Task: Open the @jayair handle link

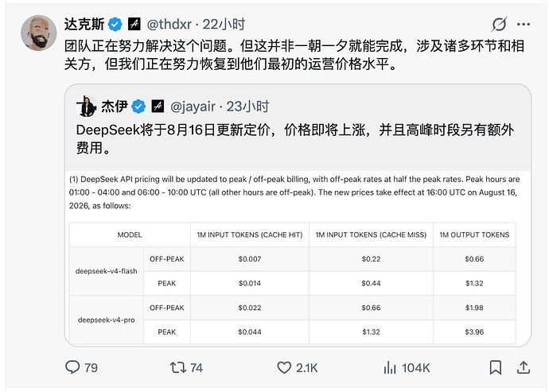Action: point(193,107)
